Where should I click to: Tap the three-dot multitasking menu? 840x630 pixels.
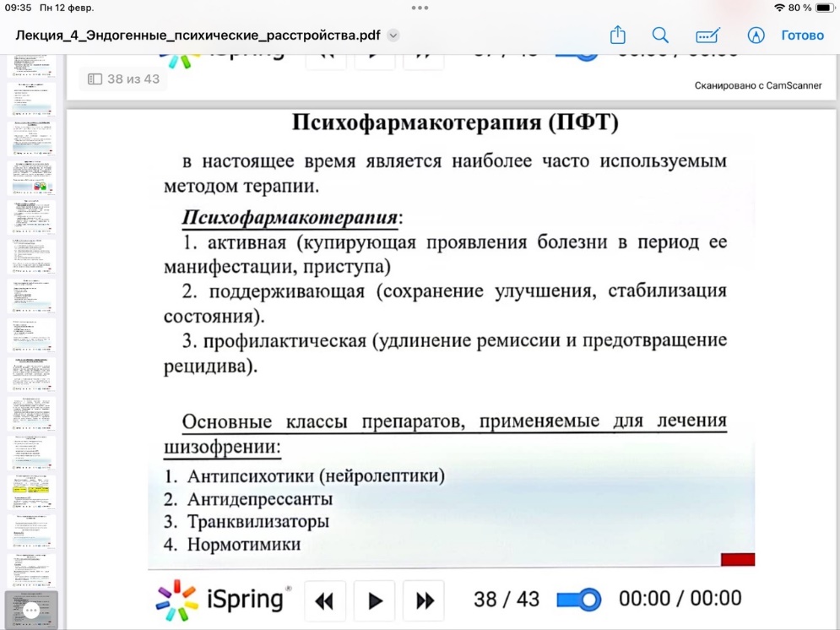(420, 8)
